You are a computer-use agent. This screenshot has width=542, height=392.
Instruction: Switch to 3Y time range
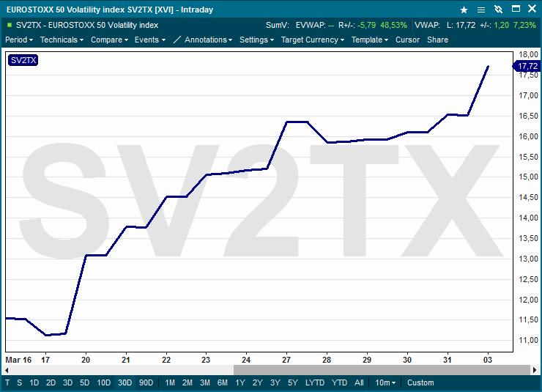coord(275,382)
